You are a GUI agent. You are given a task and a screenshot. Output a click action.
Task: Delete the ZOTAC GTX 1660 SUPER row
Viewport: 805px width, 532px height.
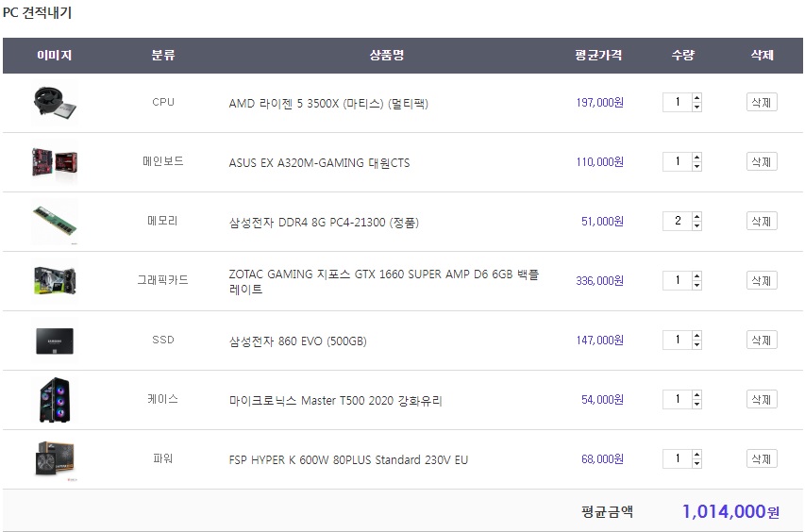[x=762, y=281]
